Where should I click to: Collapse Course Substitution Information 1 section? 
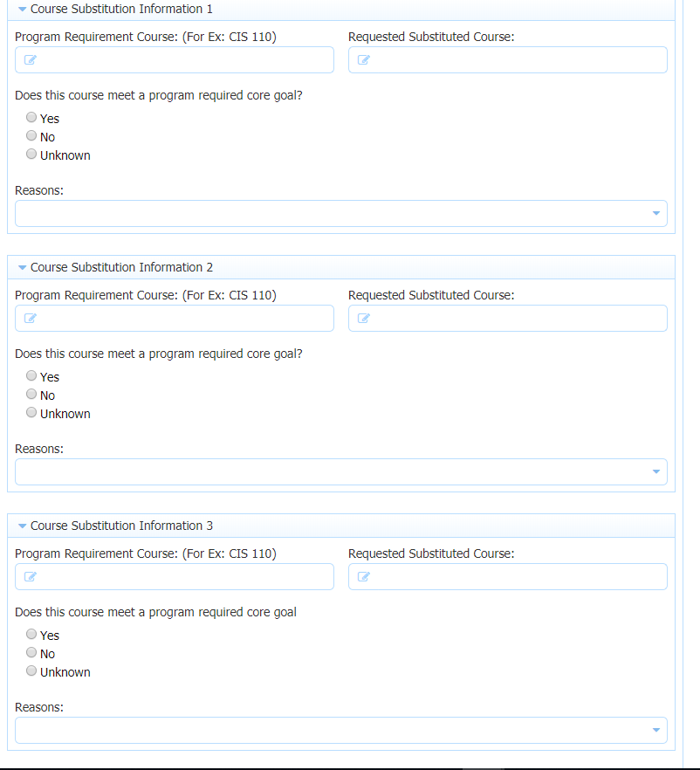[x=22, y=10]
